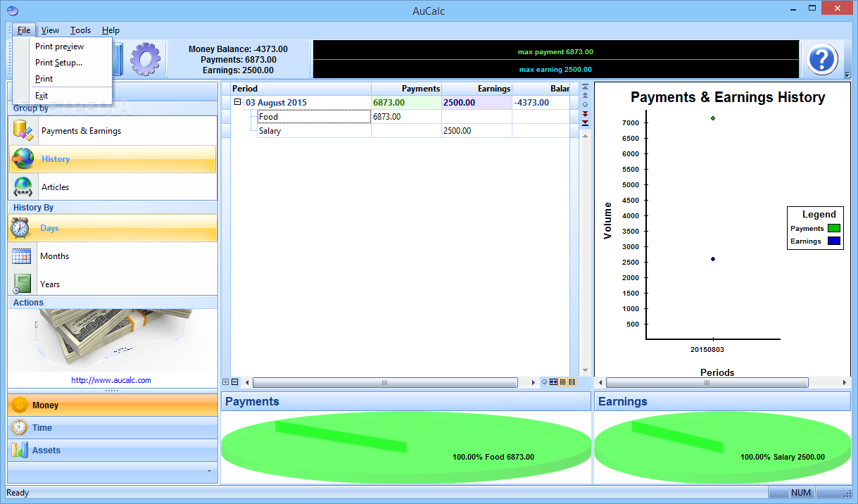Screen dimensions: 858x504
Task: Click the grid navigator circle icon
Action: point(585,104)
